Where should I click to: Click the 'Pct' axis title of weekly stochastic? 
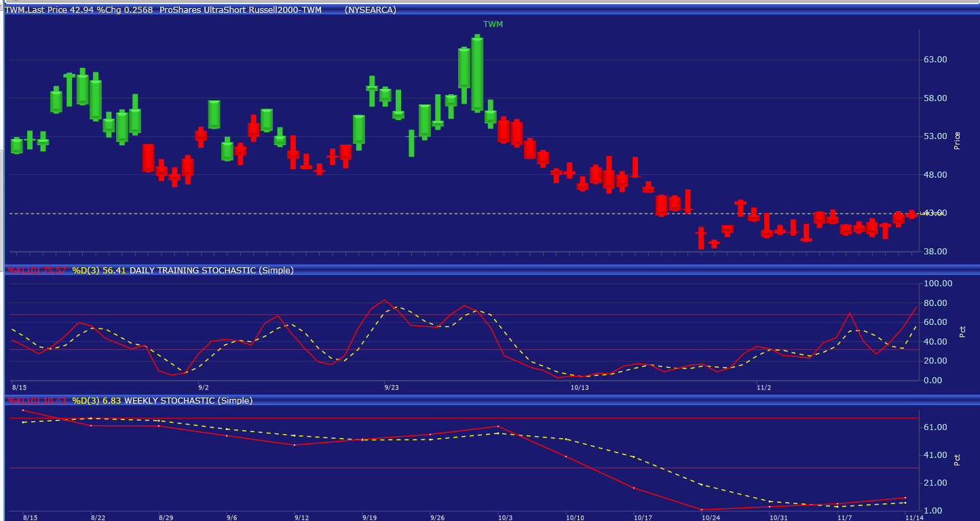(x=957, y=459)
